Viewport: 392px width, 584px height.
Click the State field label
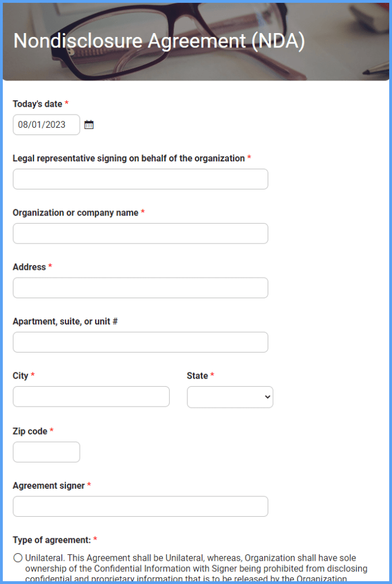[x=197, y=376]
